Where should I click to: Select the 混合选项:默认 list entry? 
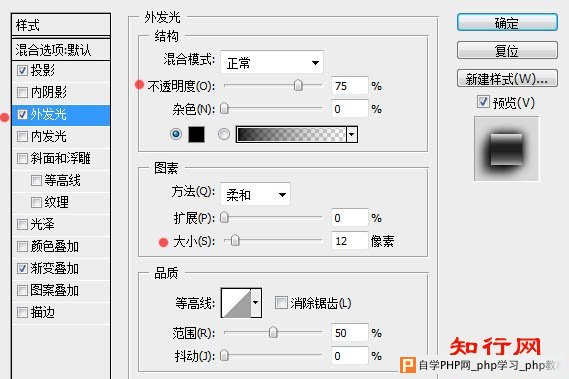point(61,50)
